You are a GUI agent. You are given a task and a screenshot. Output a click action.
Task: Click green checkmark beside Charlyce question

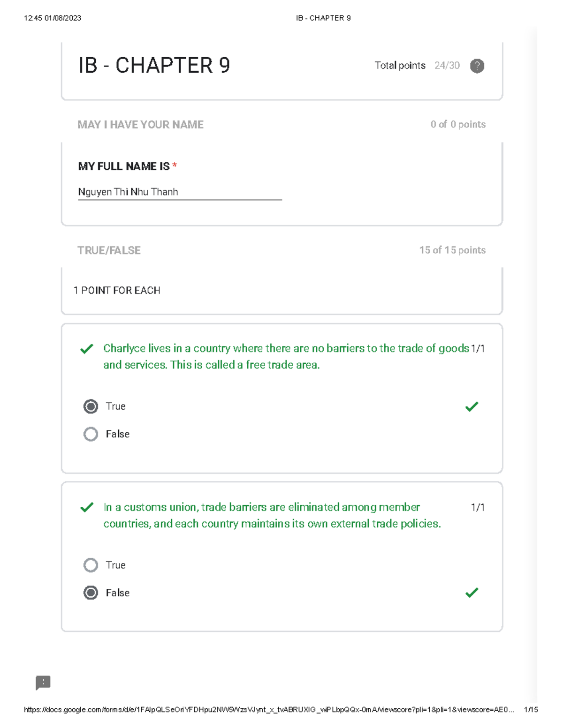pyautogui.click(x=87, y=349)
